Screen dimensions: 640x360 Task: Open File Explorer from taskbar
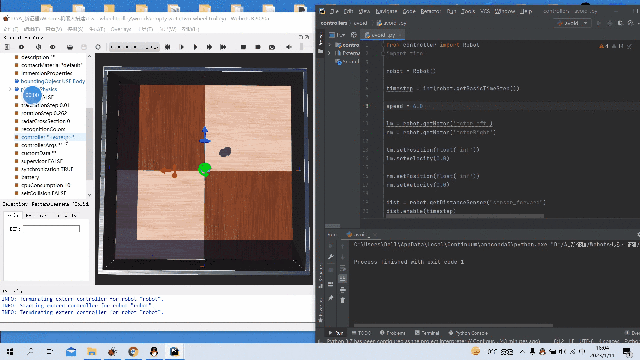click(92, 351)
